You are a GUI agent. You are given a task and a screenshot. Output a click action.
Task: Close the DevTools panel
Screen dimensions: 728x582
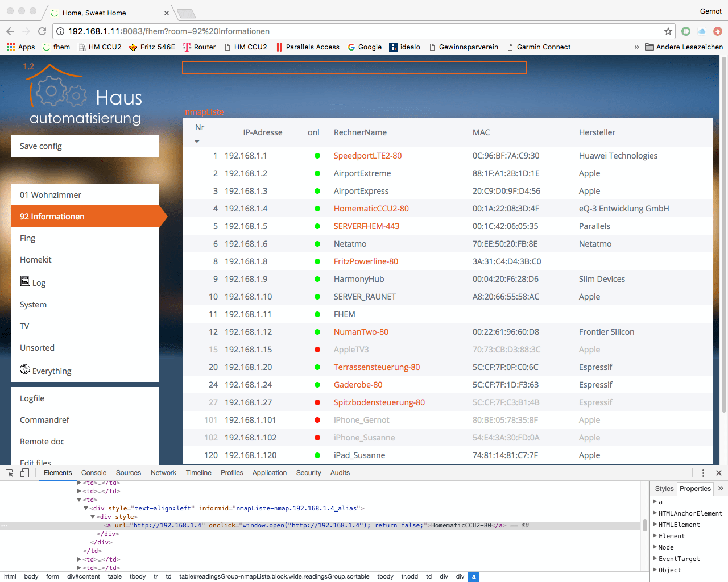click(x=718, y=473)
